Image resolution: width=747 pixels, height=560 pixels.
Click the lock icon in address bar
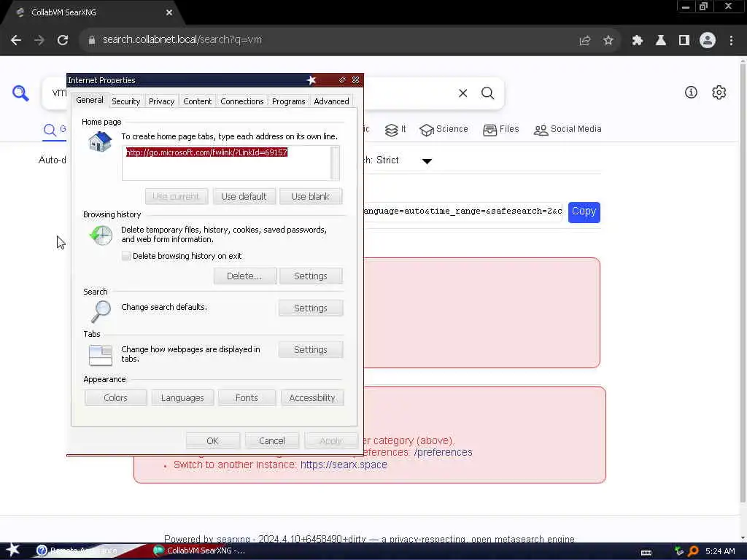coord(91,40)
